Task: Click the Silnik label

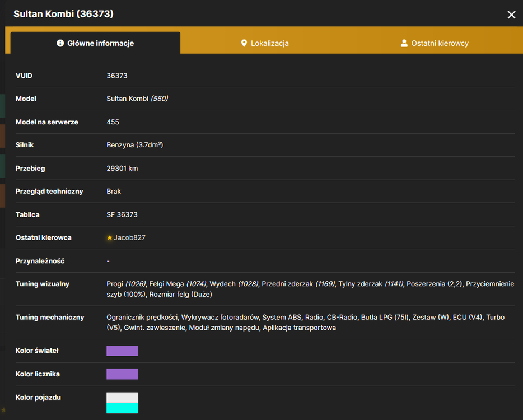Action: (24, 145)
